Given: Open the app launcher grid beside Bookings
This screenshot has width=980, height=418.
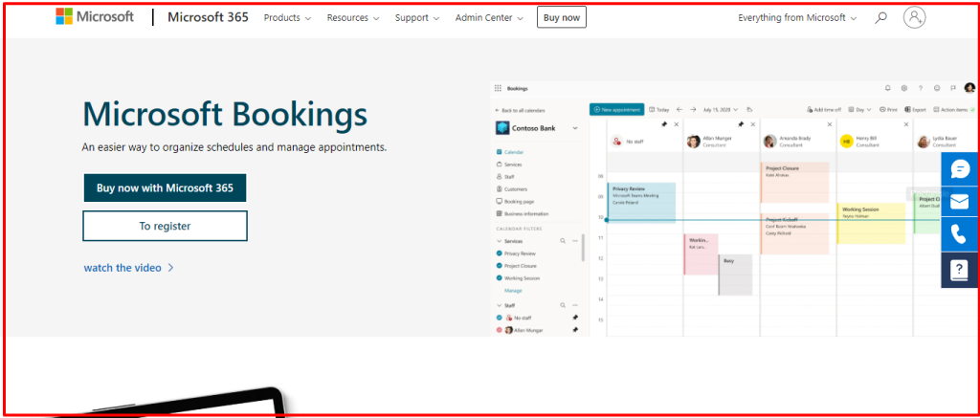Looking at the screenshot, I should (498, 89).
